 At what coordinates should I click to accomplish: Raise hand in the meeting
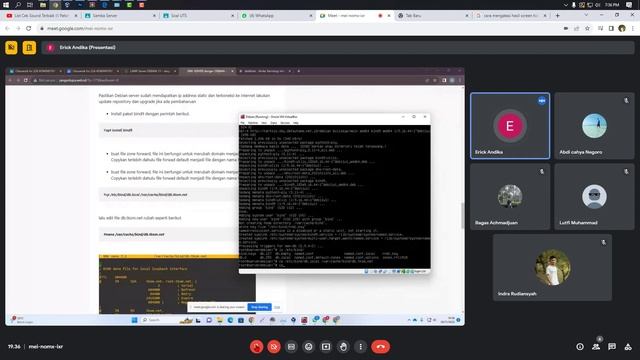[x=343, y=347]
